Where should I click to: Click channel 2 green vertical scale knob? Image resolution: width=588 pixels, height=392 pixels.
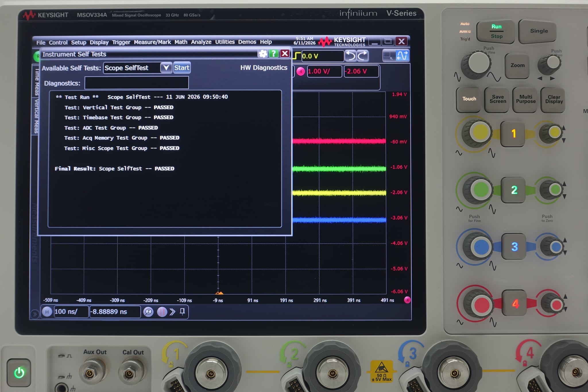480,190
